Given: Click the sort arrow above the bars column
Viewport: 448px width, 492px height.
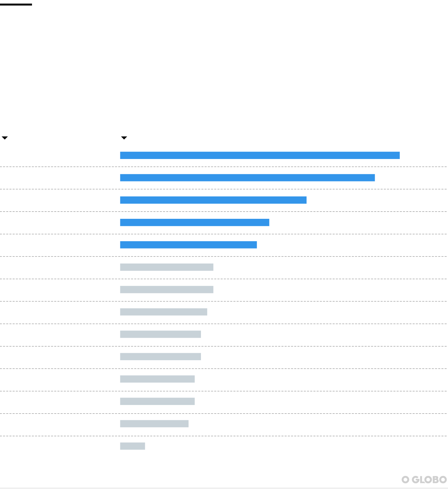Looking at the screenshot, I should pos(124,138).
